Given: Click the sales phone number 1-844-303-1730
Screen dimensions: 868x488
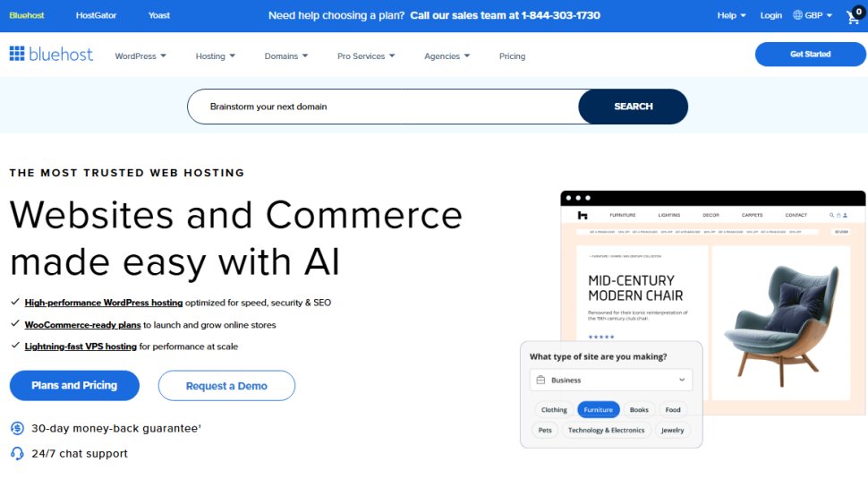Looking at the screenshot, I should pyautogui.click(x=560, y=15).
